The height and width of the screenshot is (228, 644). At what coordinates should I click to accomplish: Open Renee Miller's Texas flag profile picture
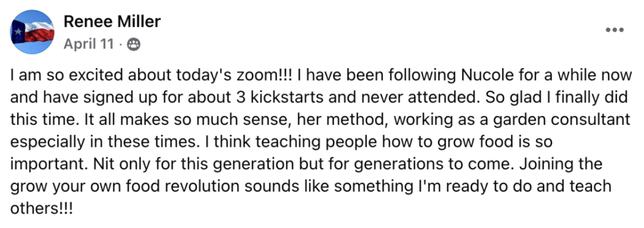(x=33, y=32)
